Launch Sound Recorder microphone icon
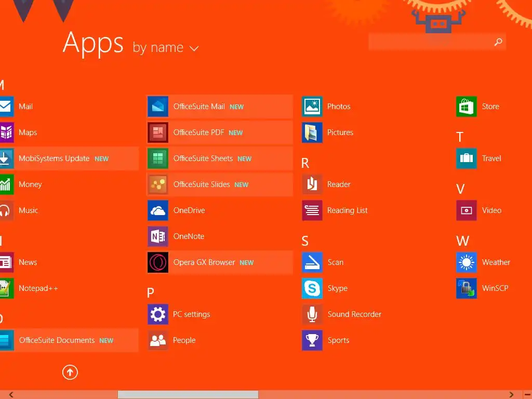 point(312,314)
